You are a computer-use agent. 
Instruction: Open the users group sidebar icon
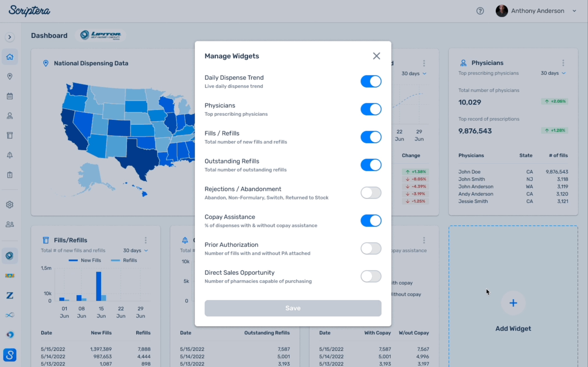pyautogui.click(x=10, y=224)
